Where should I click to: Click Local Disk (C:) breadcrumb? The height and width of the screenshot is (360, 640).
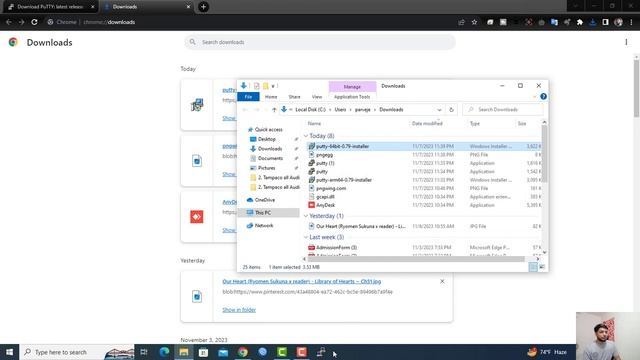(x=311, y=109)
